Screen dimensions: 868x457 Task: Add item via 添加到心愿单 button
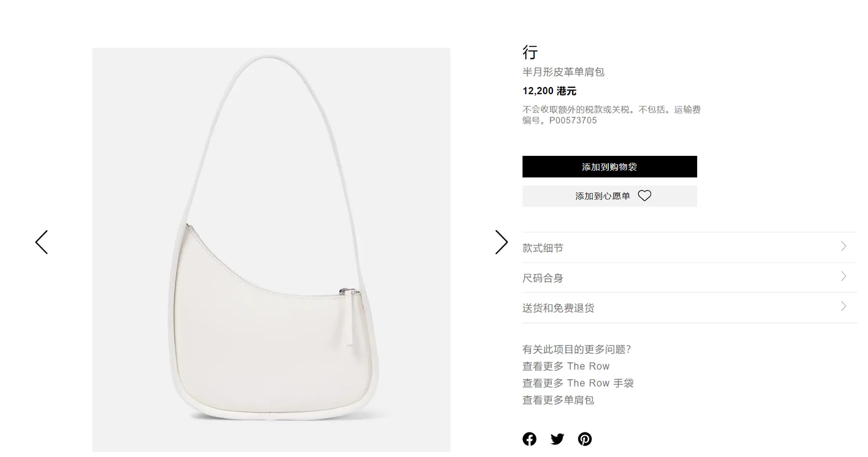point(609,196)
